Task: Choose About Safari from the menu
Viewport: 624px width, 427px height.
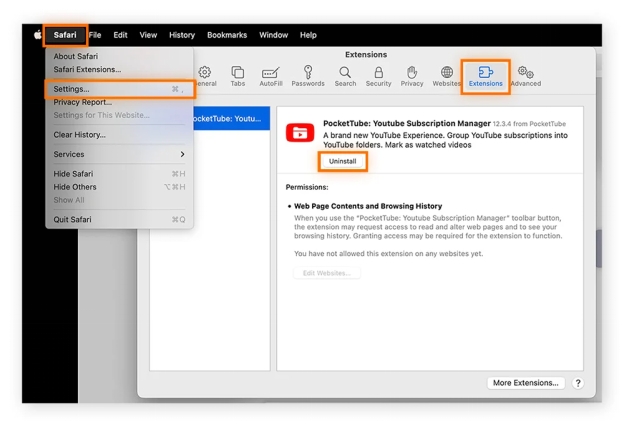Action: [x=119, y=56]
